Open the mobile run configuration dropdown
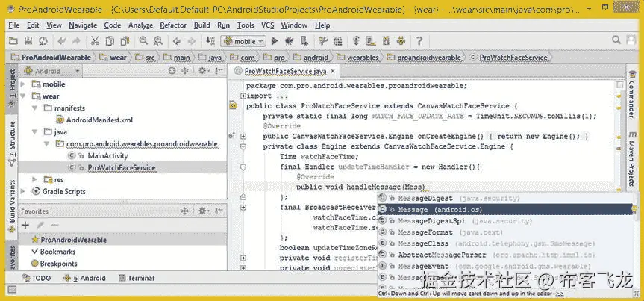Viewport: 644px width, 301px height. pyautogui.click(x=243, y=41)
